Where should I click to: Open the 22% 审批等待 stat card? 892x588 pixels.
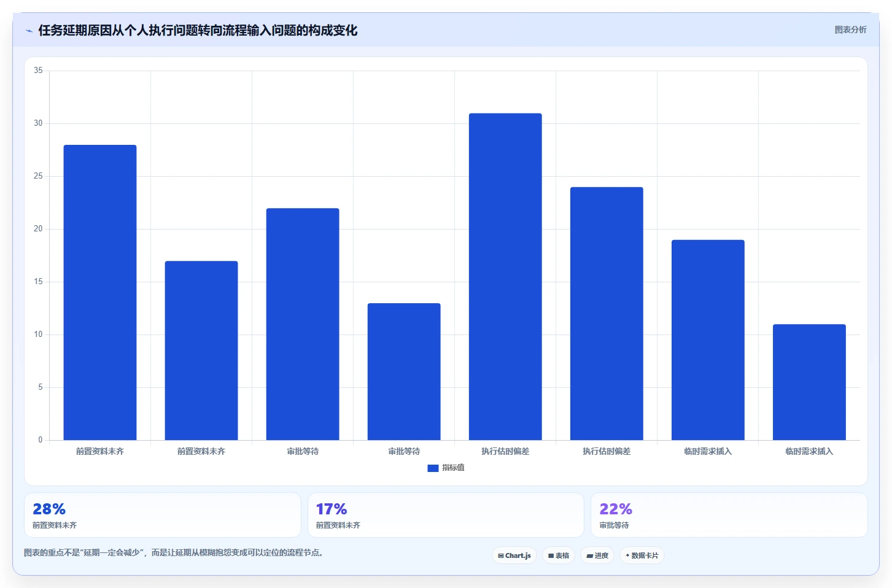tap(729, 515)
